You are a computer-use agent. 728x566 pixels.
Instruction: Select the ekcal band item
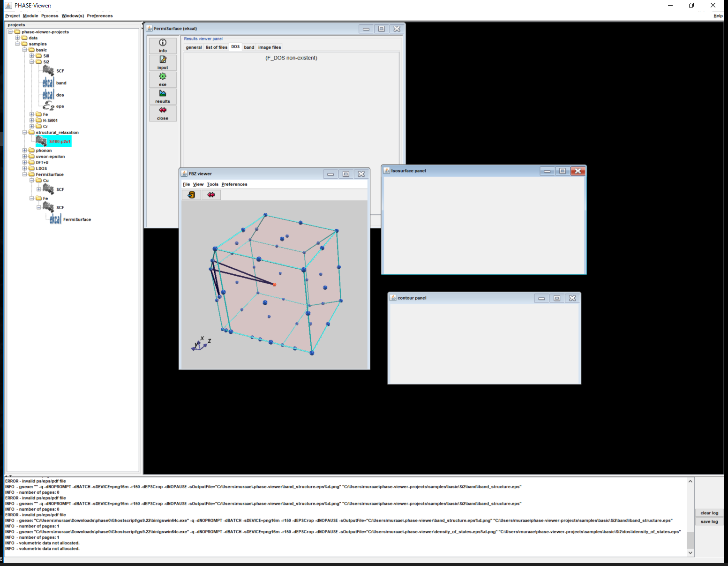49,83
